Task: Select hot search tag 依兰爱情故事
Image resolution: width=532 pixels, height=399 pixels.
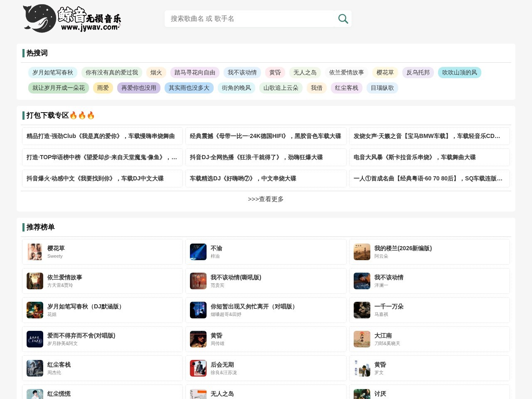Action: [x=347, y=72]
